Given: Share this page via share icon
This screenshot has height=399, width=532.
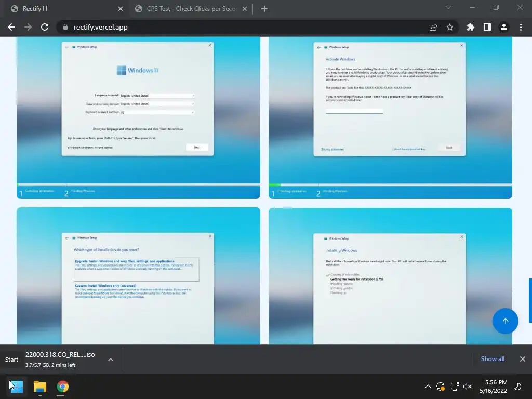Looking at the screenshot, I should point(433,27).
